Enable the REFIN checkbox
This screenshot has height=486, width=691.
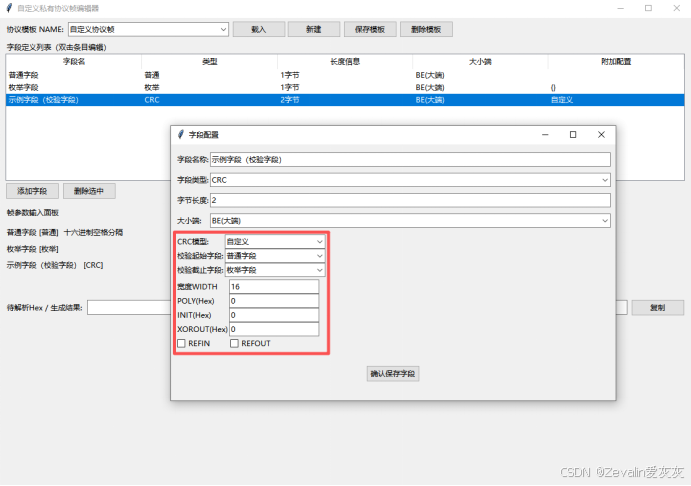point(182,343)
